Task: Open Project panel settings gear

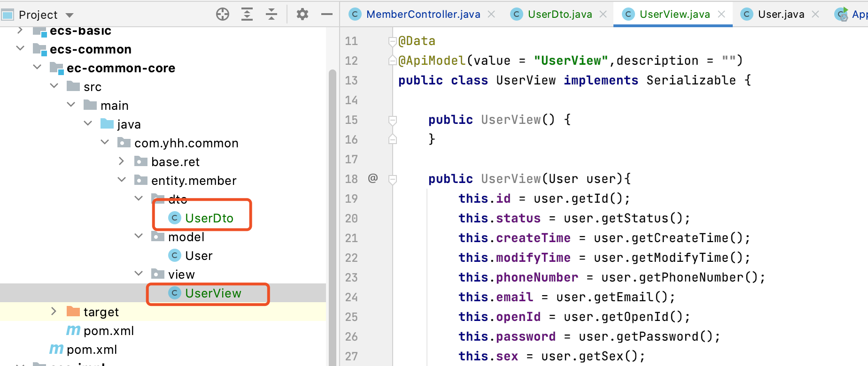Action: (x=302, y=14)
